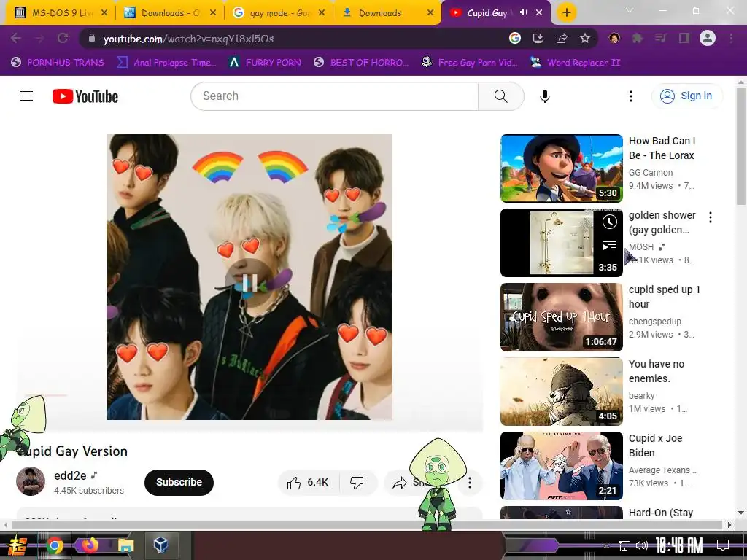The image size is (747, 560).
Task: Click the search magnifier button
Action: [500, 96]
